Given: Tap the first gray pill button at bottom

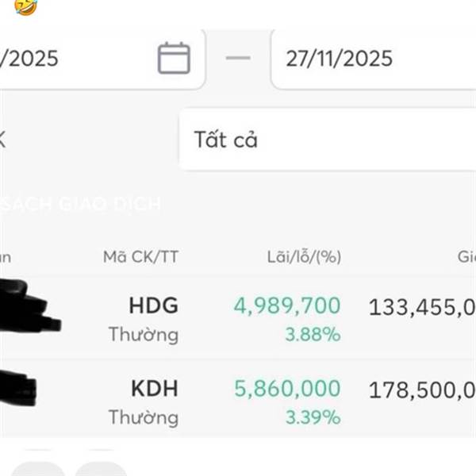Looking at the screenshot, I should (x=38, y=469).
